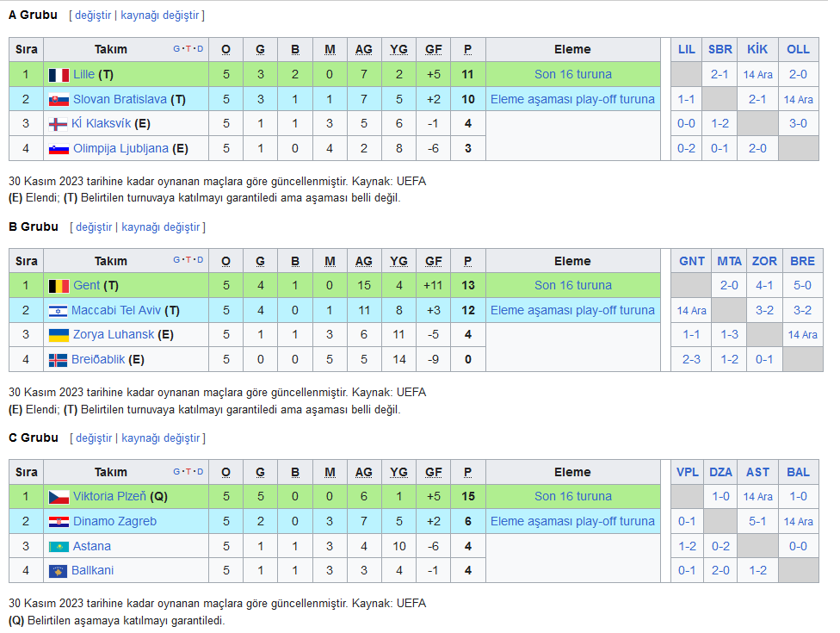Open the Dinamo Zagreb team link
This screenshot has height=633, width=840.
[114, 521]
